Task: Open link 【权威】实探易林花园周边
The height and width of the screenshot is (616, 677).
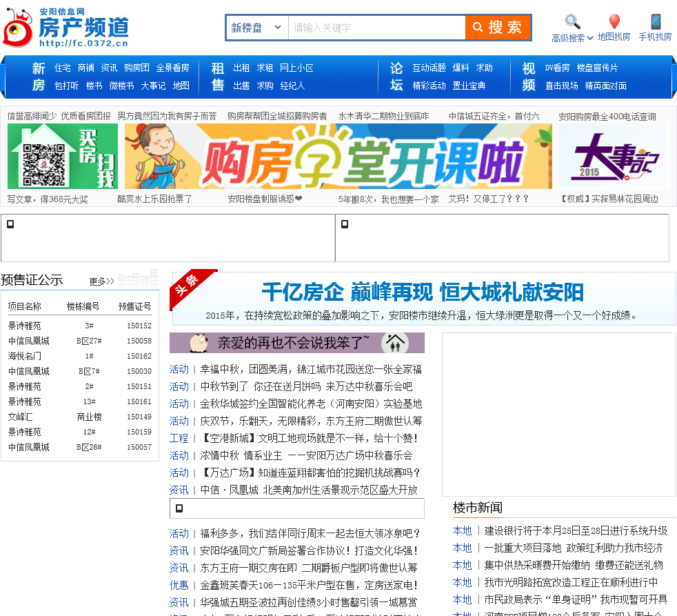Action: pos(609,199)
